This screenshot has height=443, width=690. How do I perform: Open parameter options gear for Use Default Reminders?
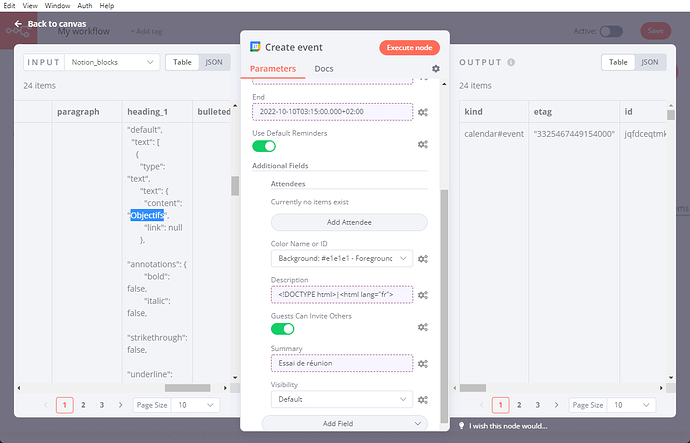click(x=423, y=144)
